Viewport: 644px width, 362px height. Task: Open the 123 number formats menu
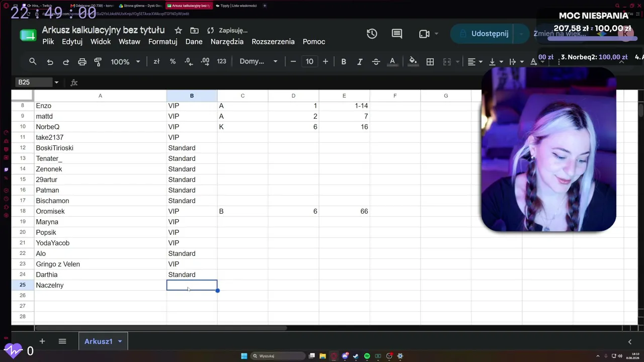[221, 61]
